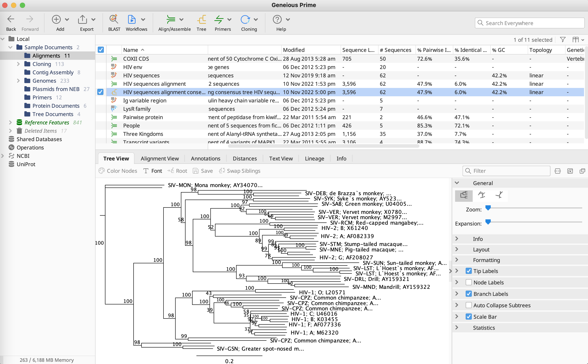The height and width of the screenshot is (364, 588).
Task: Adjust the Zoom slider handle
Action: [488, 208]
